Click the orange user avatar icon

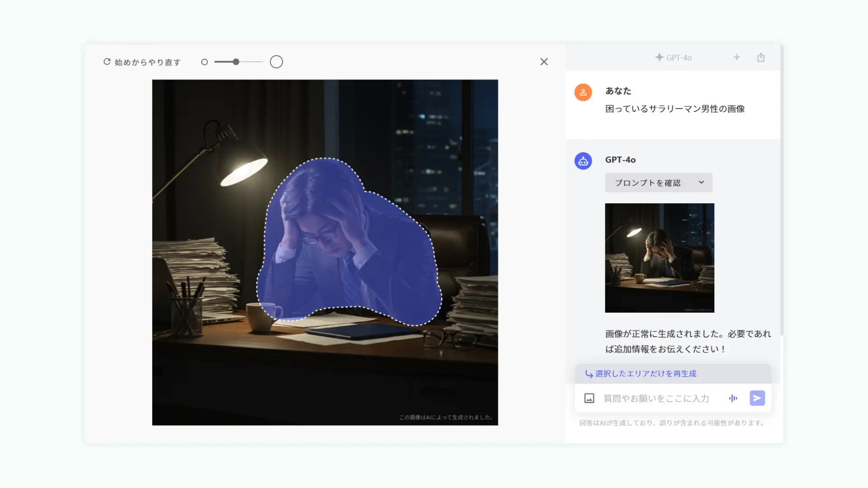[583, 92]
